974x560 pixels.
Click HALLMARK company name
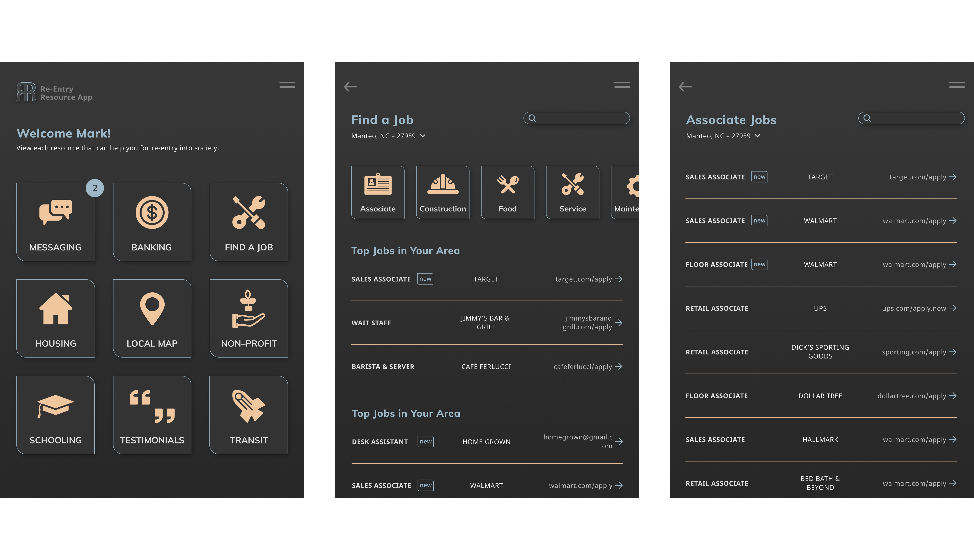click(820, 440)
